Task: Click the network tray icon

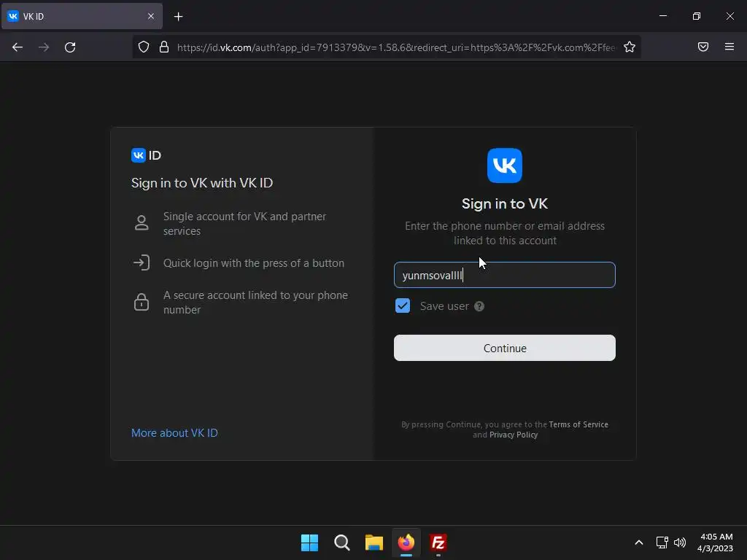Action: tap(662, 542)
